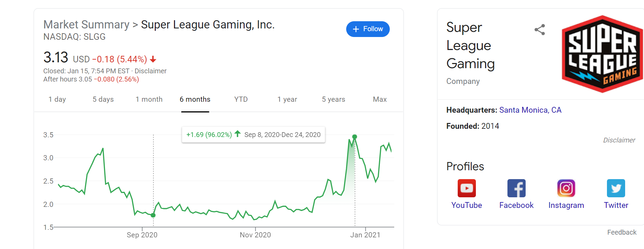The height and width of the screenshot is (249, 644).
Task: Switch chart to 5 days range
Action: [103, 99]
